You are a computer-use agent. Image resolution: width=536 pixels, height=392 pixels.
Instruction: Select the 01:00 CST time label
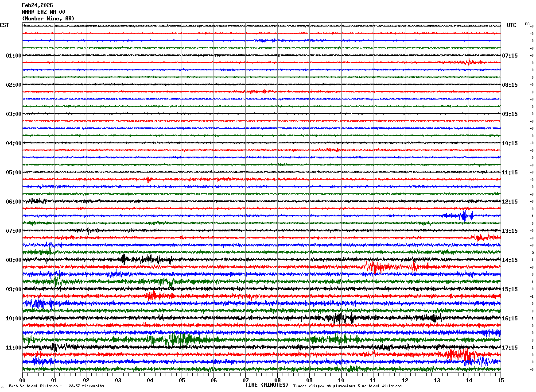tap(14, 56)
